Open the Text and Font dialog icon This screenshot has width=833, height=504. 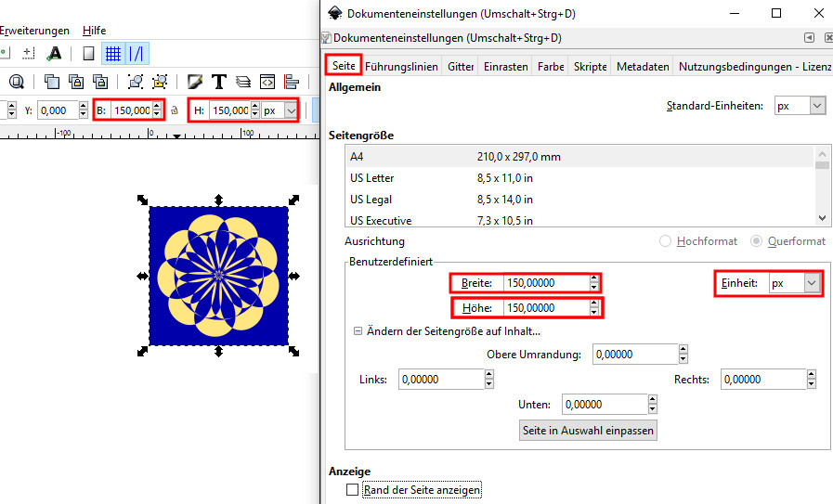click(219, 82)
